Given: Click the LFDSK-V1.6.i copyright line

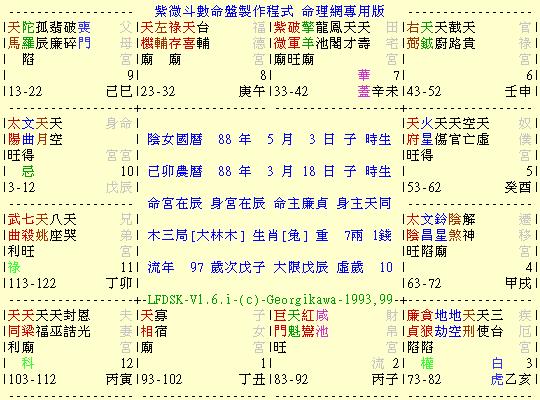Looking at the screenshot, I should point(270,299).
